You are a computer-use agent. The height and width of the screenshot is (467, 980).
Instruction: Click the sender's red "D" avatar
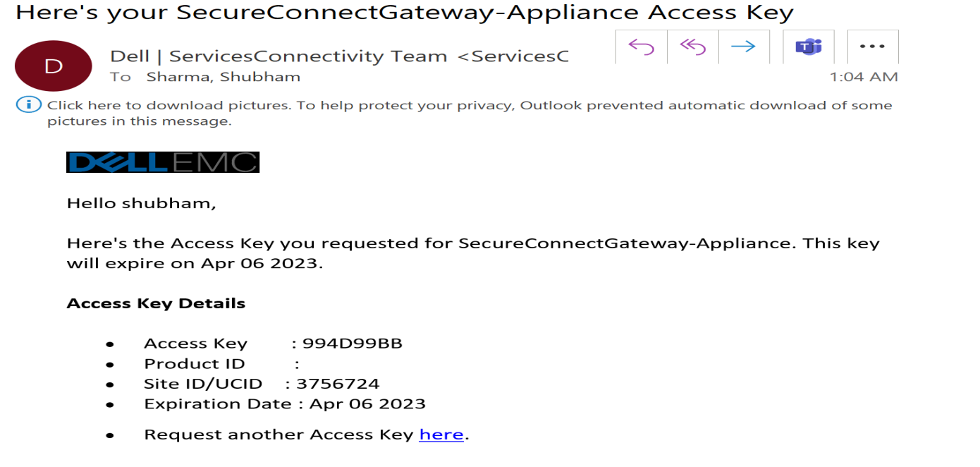tap(54, 66)
